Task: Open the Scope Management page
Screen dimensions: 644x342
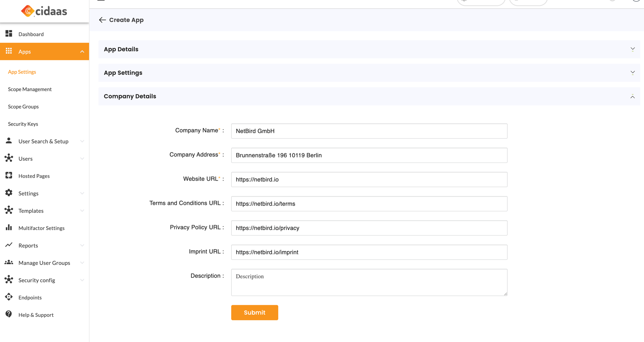Action: 30,89
